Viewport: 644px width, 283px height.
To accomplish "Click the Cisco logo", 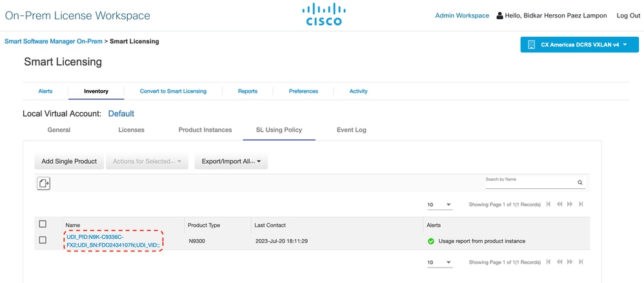I will 324,15.
